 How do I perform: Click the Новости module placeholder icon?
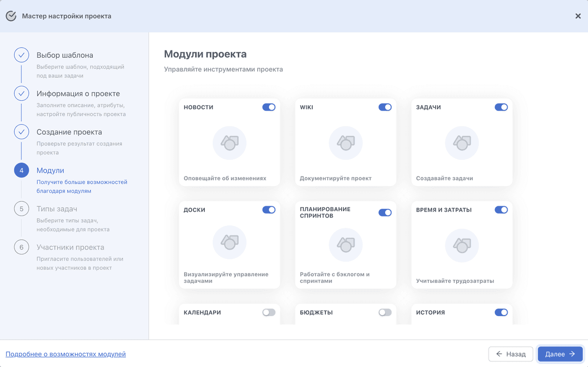pyautogui.click(x=229, y=143)
